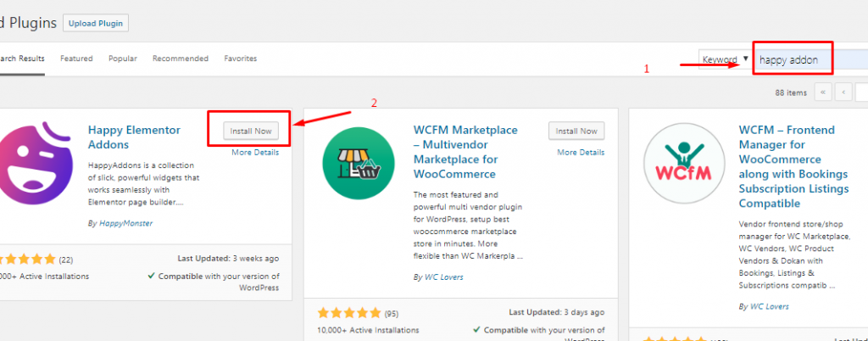The width and height of the screenshot is (868, 341).
Task: Install Happy Elementor Addons plugin now
Action: [251, 131]
